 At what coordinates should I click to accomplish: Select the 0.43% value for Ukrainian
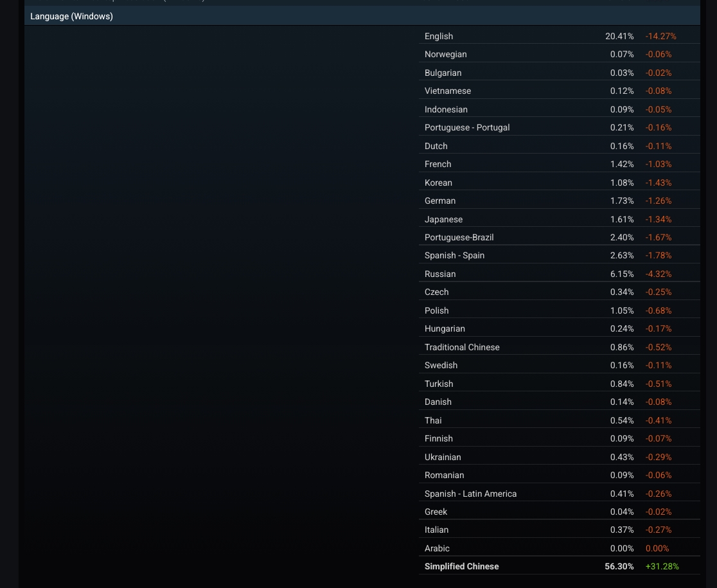622,457
